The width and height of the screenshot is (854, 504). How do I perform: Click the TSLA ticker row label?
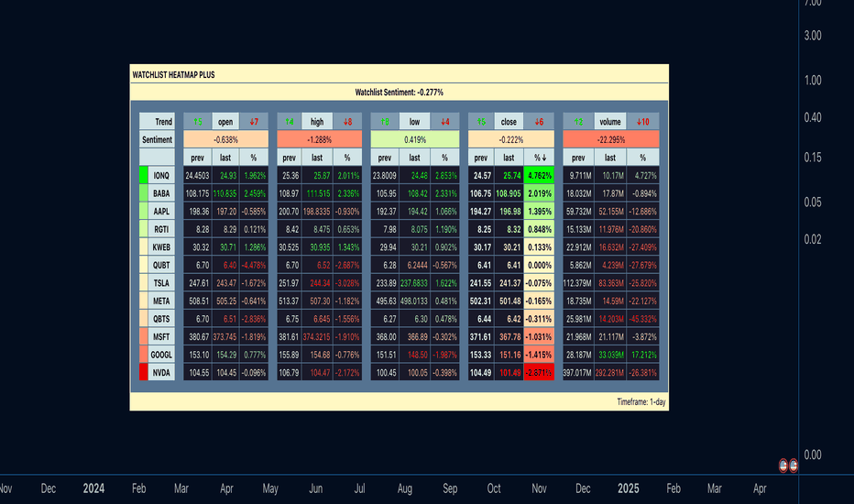(162, 283)
